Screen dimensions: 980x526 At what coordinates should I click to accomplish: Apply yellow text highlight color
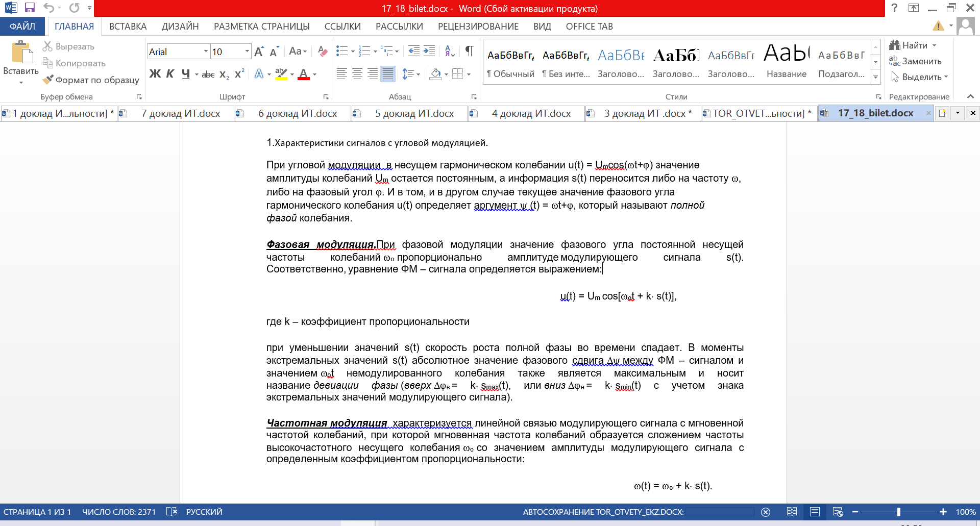point(281,74)
